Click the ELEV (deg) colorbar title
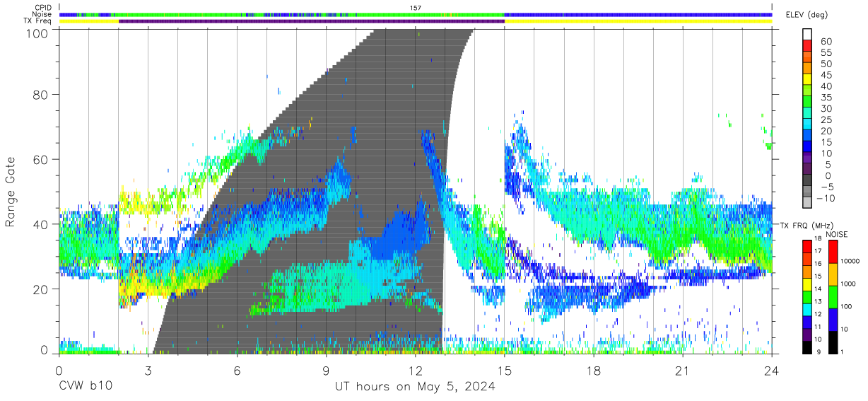 (x=807, y=15)
